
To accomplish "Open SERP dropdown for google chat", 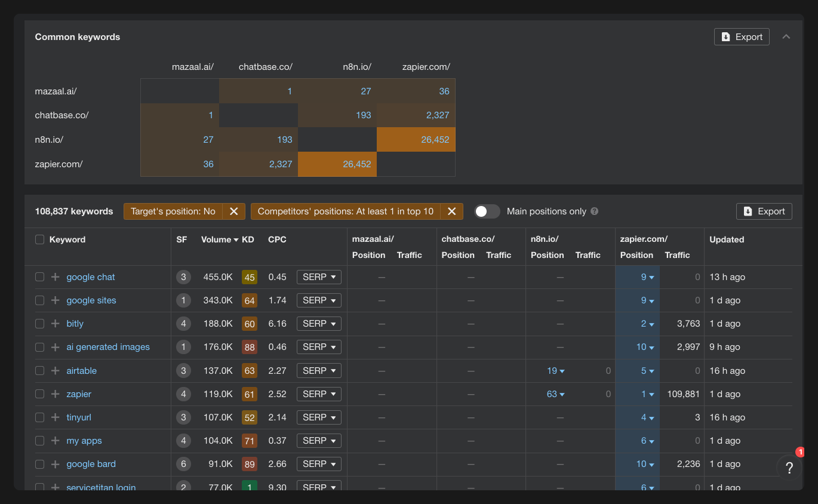I will [x=319, y=277].
